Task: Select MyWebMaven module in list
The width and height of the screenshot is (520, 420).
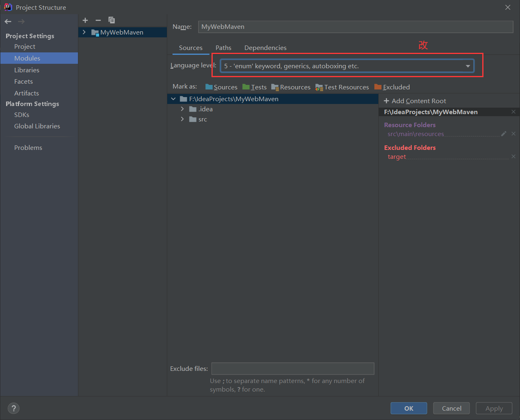Action: [x=123, y=32]
